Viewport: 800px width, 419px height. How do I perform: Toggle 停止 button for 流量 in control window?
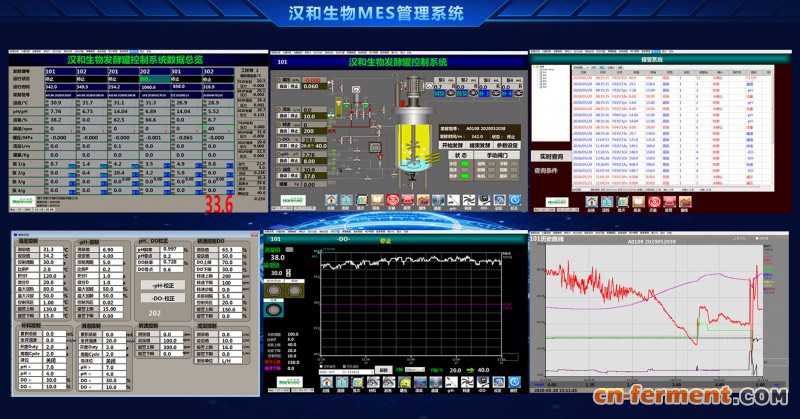tap(294, 116)
